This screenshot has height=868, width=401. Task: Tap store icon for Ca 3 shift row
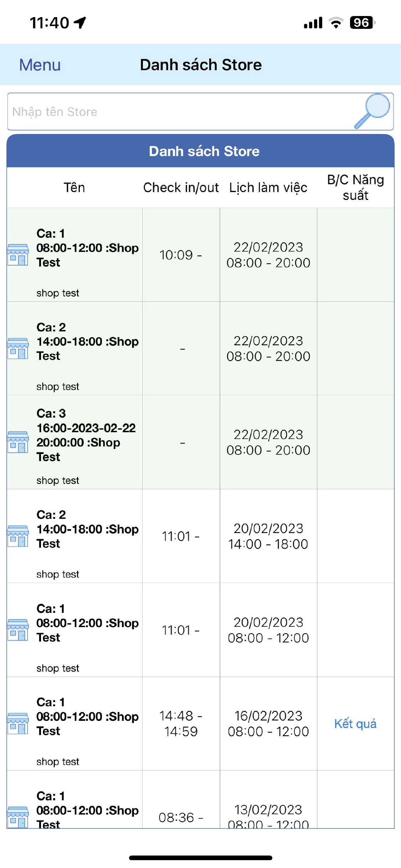tap(18, 442)
